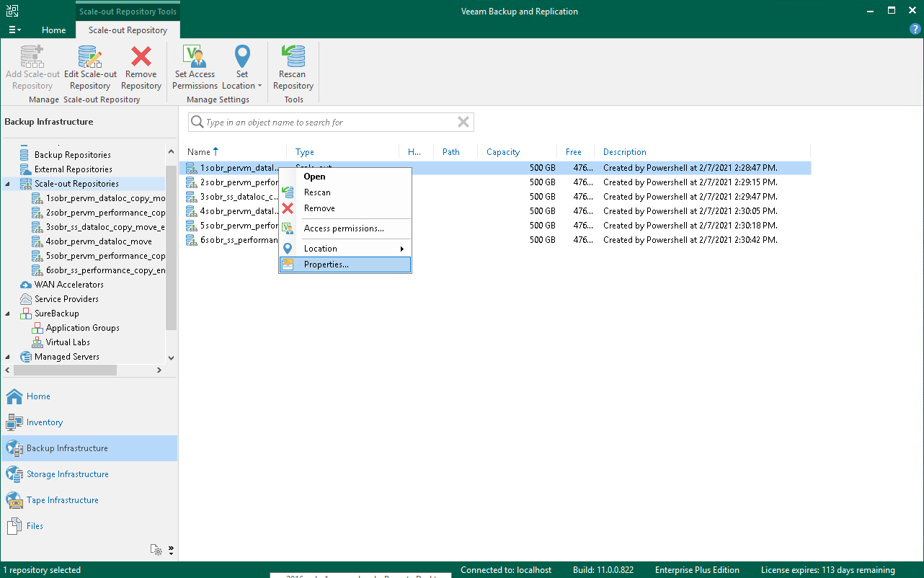Click the Backup Repositories icon in the tree
924x578 pixels.
tap(26, 155)
